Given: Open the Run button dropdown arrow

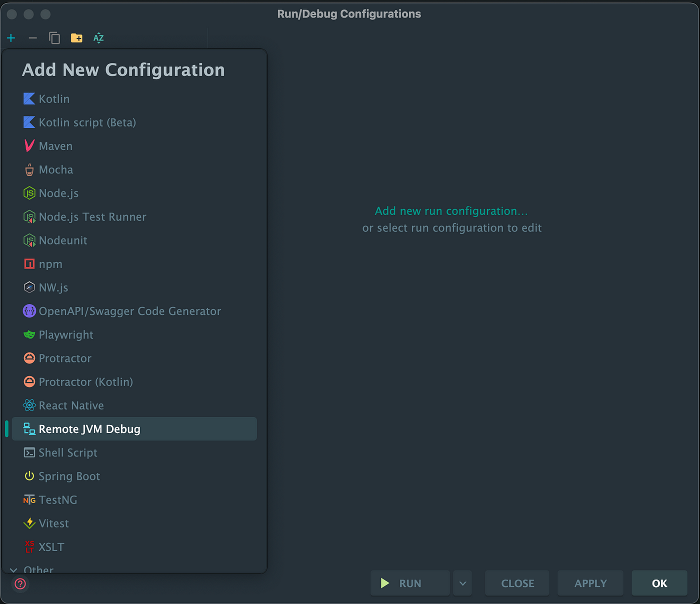Looking at the screenshot, I should (x=462, y=583).
